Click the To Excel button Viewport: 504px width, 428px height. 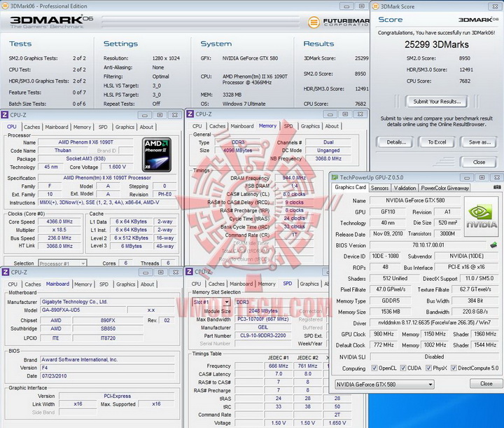coord(437,141)
